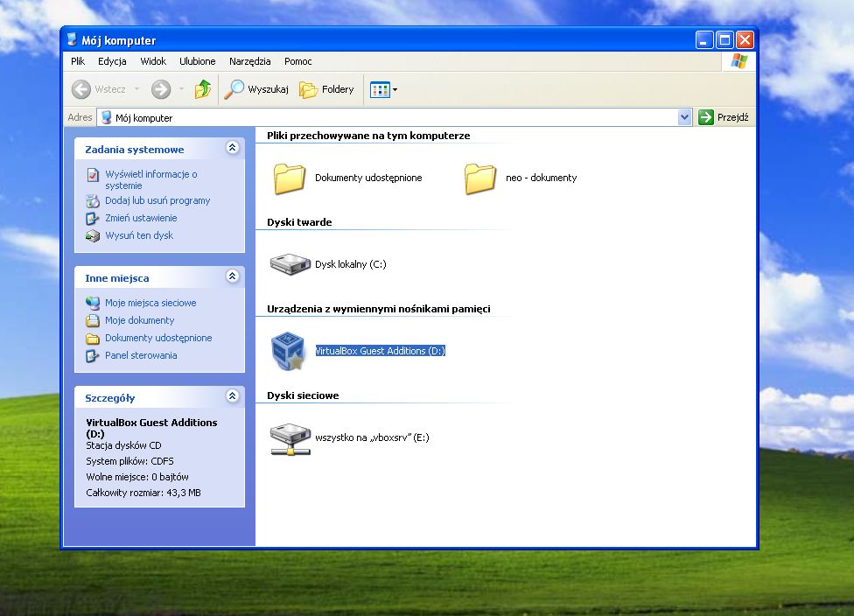Collapse the Zadania systemowe panel
Image resolution: width=854 pixels, height=616 pixels.
coord(233,148)
